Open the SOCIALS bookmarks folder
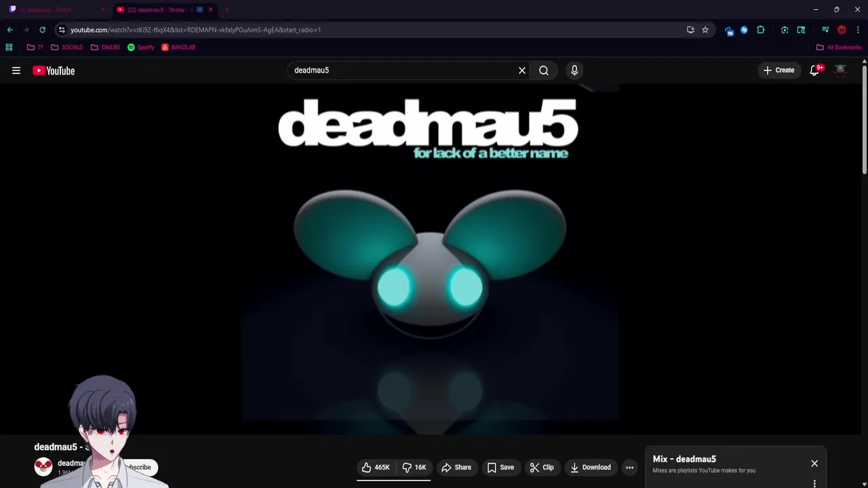Viewport: 868px width, 488px height. pos(67,47)
